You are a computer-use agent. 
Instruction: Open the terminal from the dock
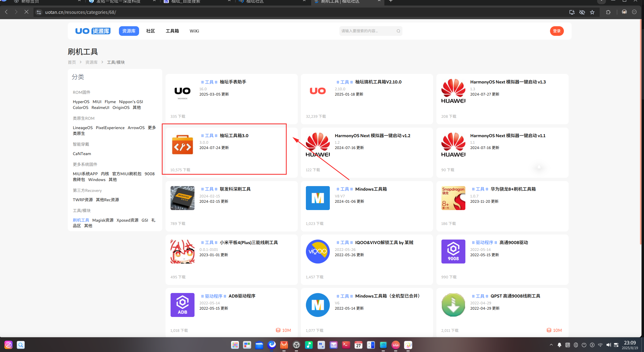click(x=346, y=345)
